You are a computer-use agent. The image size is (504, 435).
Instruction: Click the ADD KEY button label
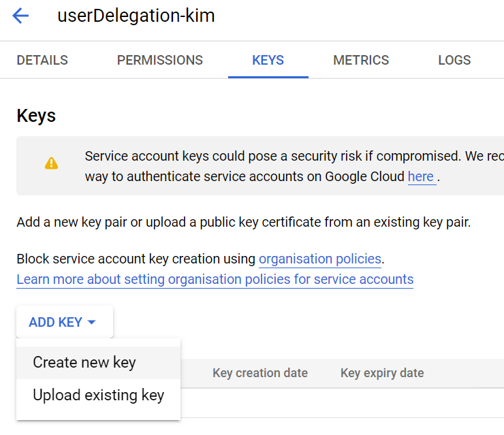56,322
